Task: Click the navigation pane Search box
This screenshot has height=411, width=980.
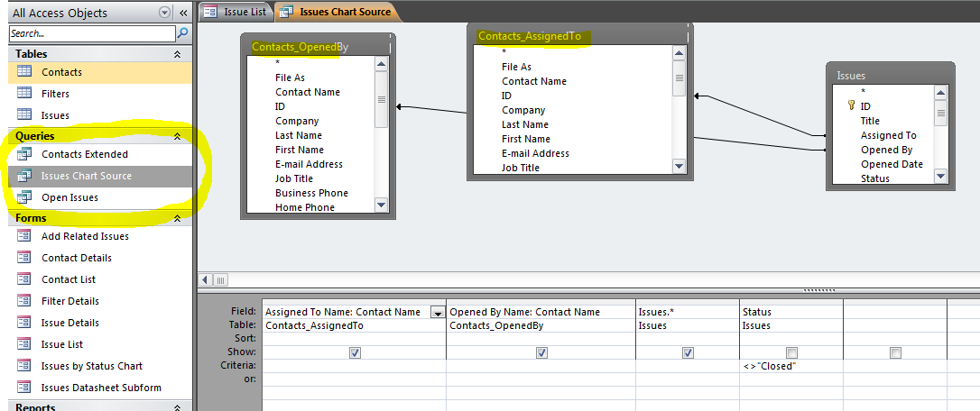Action: (x=92, y=33)
